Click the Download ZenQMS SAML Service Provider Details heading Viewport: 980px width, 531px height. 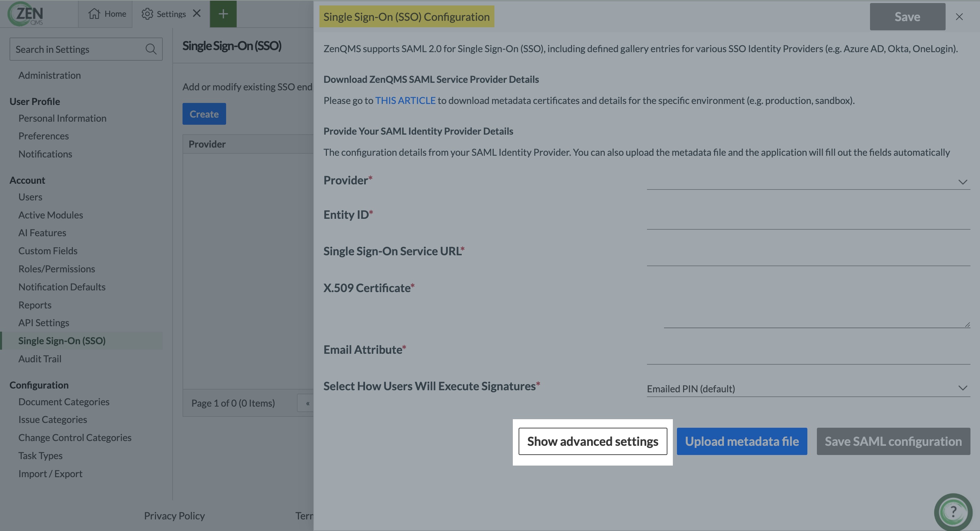[x=431, y=79]
